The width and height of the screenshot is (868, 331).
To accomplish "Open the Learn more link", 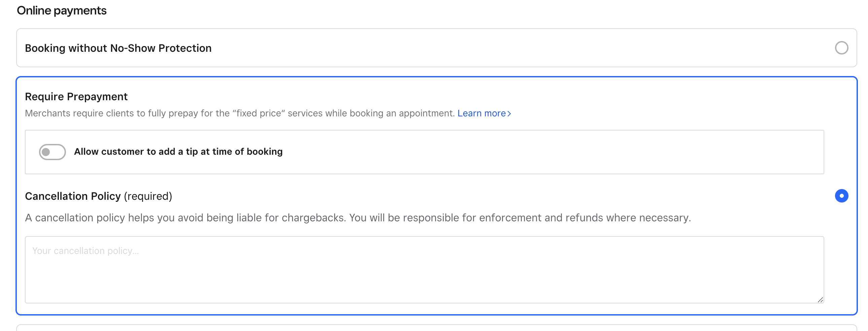I will click(x=481, y=113).
